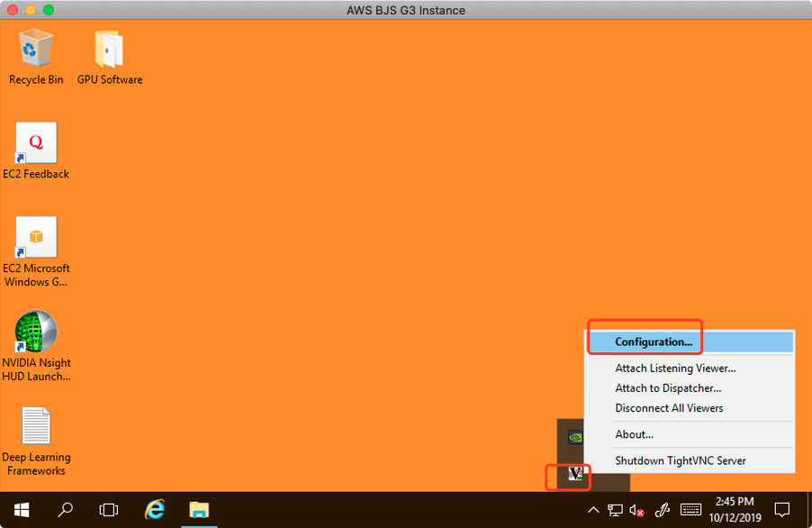Open the Windows Start menu
Screen dimensions: 812x528
click(21, 510)
